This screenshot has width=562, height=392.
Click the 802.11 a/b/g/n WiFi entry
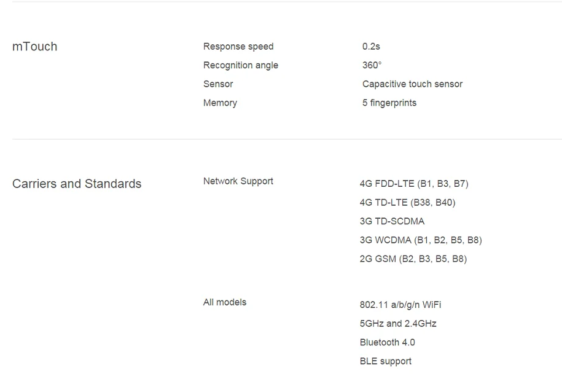(x=400, y=305)
